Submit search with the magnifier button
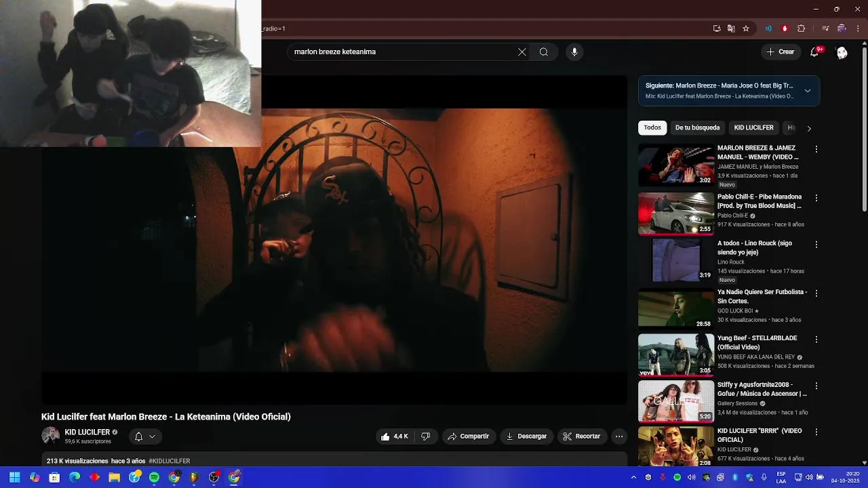 tap(544, 52)
